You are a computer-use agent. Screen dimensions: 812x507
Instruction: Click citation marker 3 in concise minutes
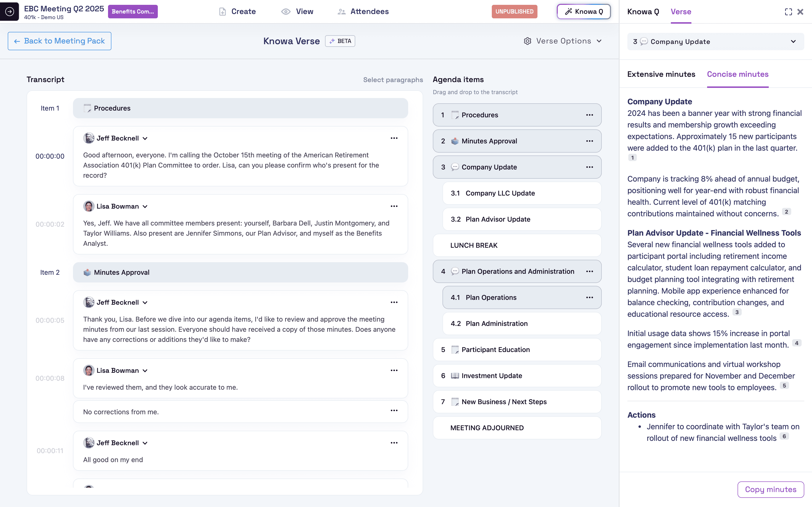(x=737, y=312)
